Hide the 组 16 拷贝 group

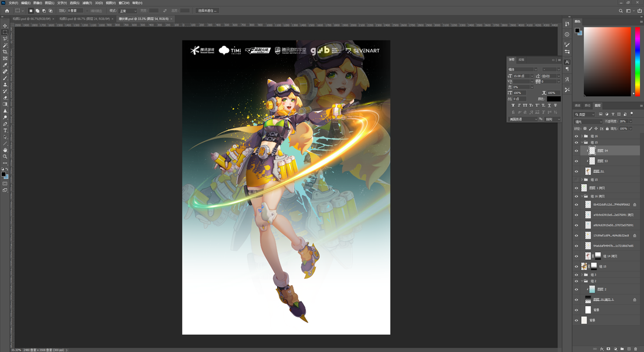[x=576, y=197]
